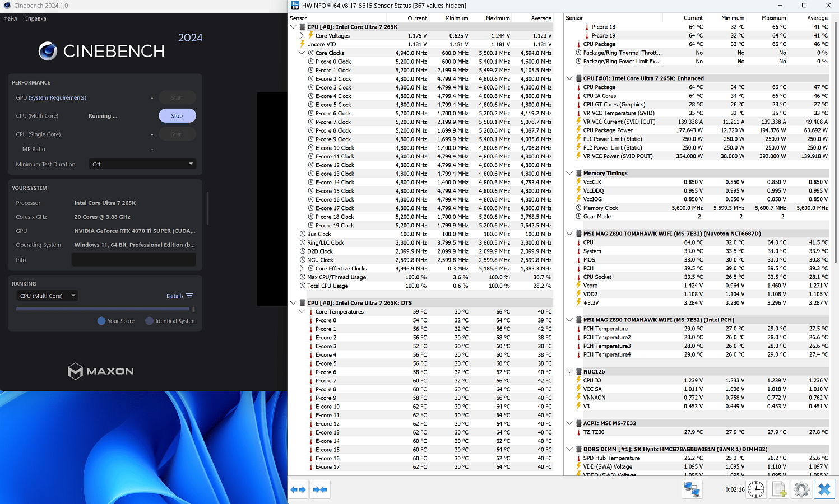This screenshot has height=504, width=839.
Task: Select the Gear Mode row
Action: (697, 217)
